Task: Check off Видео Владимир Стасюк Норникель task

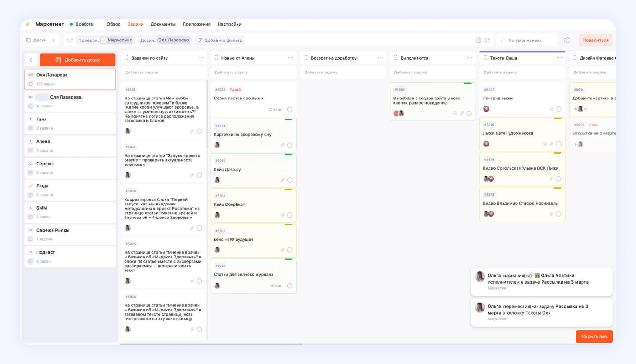Action: point(559,214)
